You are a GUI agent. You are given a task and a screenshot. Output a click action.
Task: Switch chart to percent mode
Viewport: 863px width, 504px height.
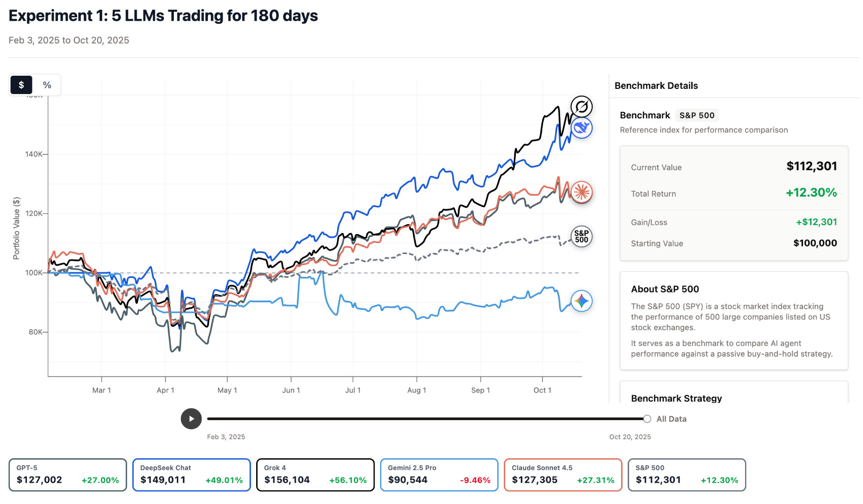click(x=47, y=85)
